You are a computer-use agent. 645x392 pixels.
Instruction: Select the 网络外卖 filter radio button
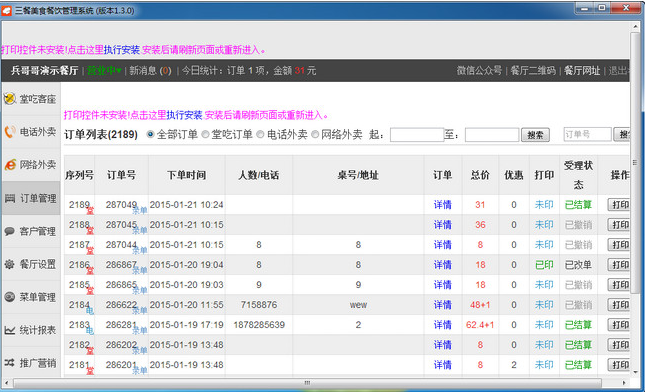[315, 135]
